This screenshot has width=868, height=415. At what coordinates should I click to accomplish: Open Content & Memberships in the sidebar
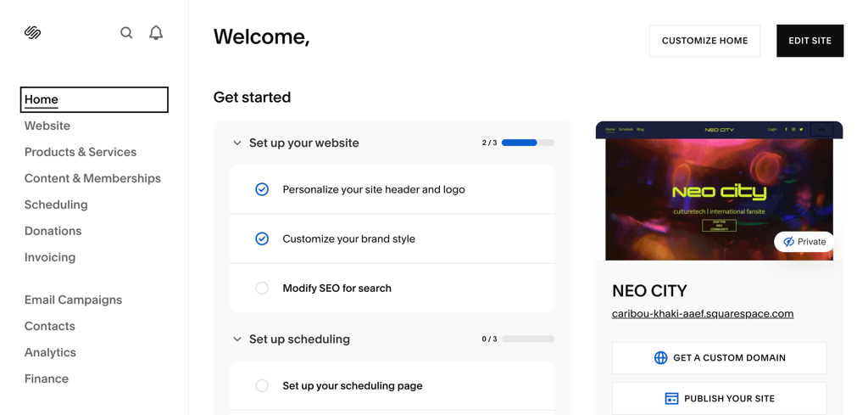click(92, 178)
